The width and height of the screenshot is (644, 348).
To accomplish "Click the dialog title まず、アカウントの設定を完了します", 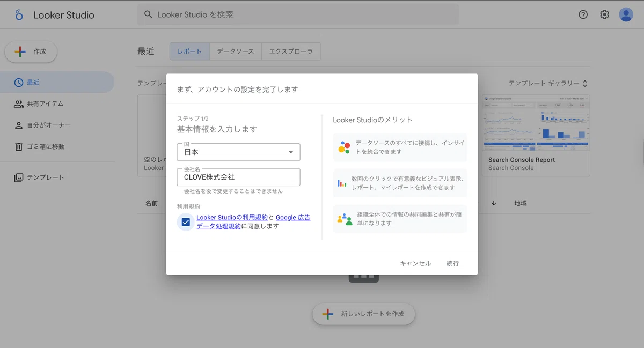I will pos(237,90).
